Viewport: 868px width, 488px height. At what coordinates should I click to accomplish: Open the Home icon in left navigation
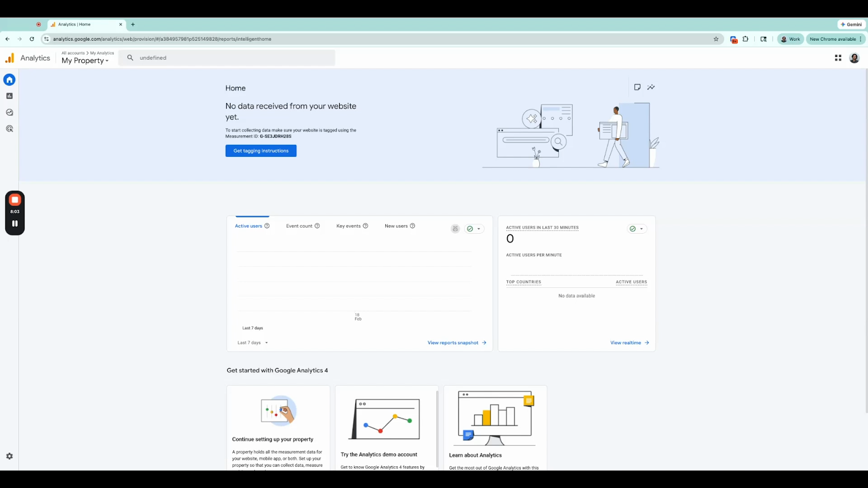9,80
